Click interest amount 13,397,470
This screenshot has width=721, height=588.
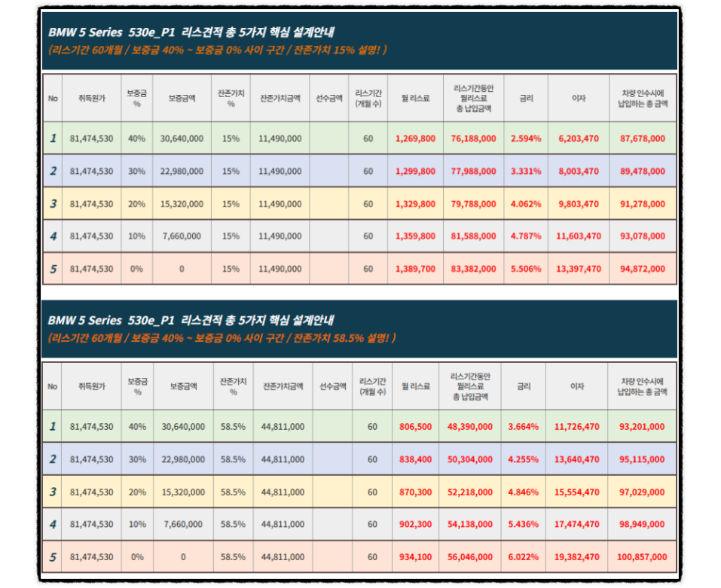click(579, 269)
